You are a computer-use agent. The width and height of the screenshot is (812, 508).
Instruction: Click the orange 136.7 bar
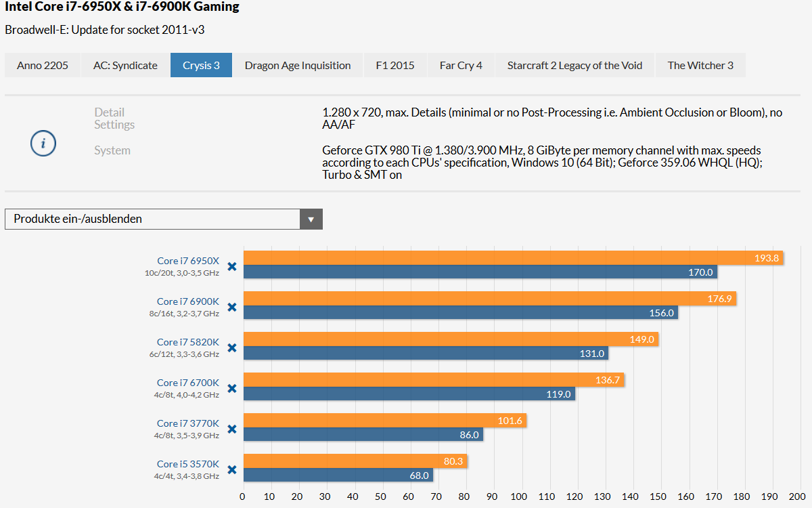[x=434, y=380]
